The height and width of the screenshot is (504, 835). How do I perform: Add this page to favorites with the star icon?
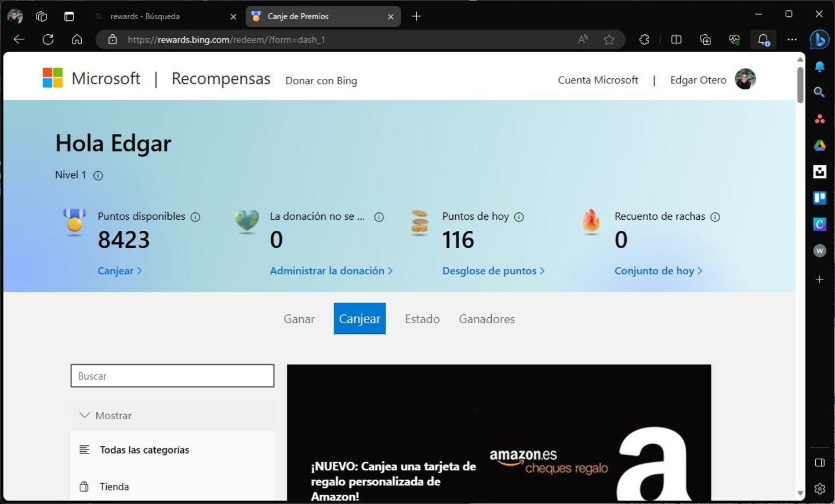(609, 39)
